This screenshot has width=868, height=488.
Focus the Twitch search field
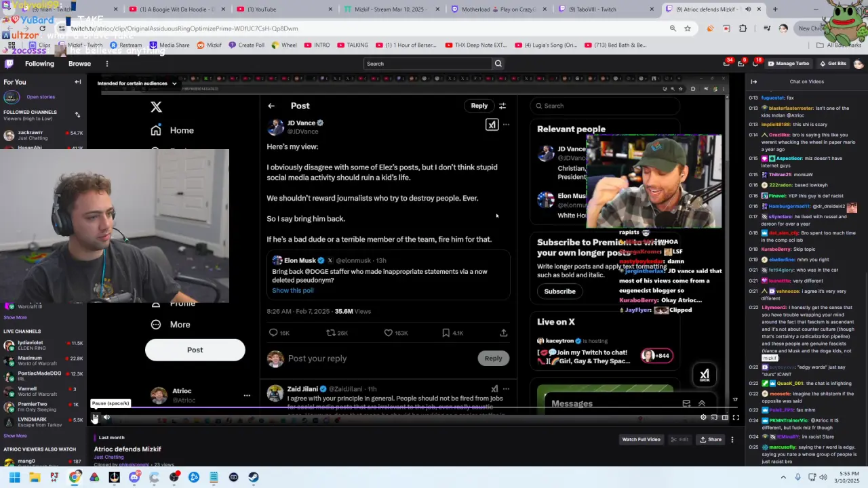(x=427, y=64)
